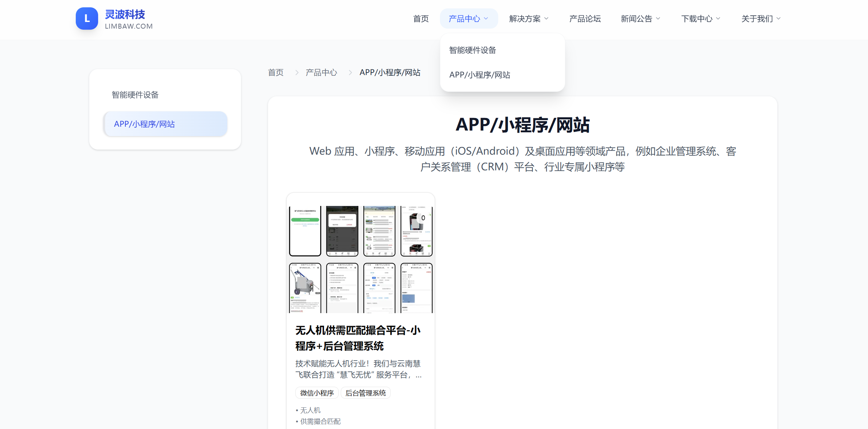Open the 首页 nav menu item
This screenshot has width=868, height=429.
[x=421, y=19]
